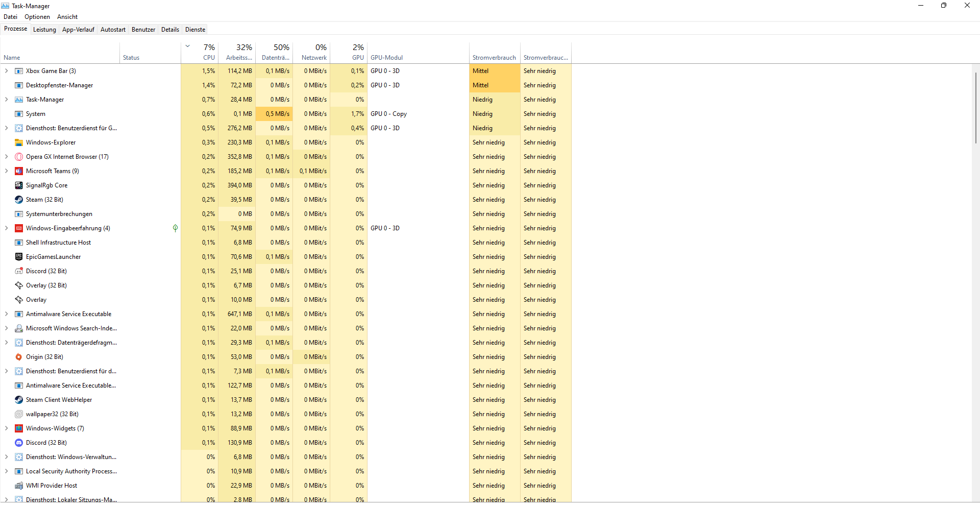Viewport: 980px width, 505px height.
Task: Expand Microsoft Teams (9) group
Action: (x=6, y=171)
